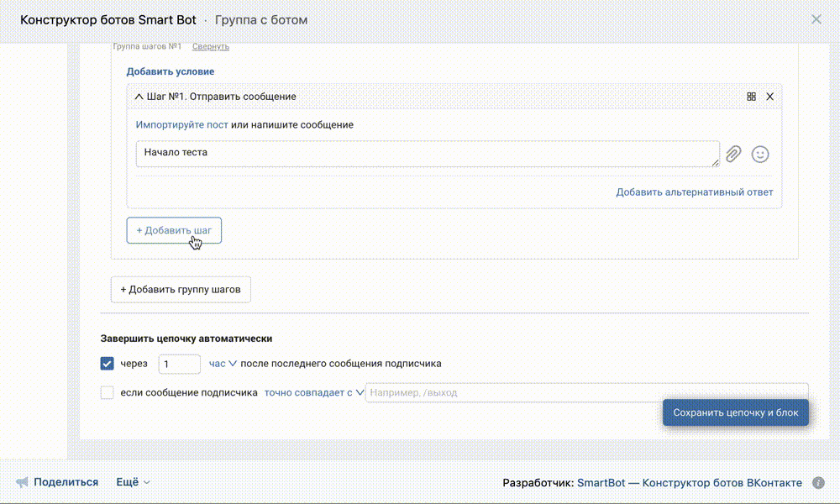Screen dimensions: 840x504
Task: Delete Step 1 with the X icon
Action: coord(770,97)
